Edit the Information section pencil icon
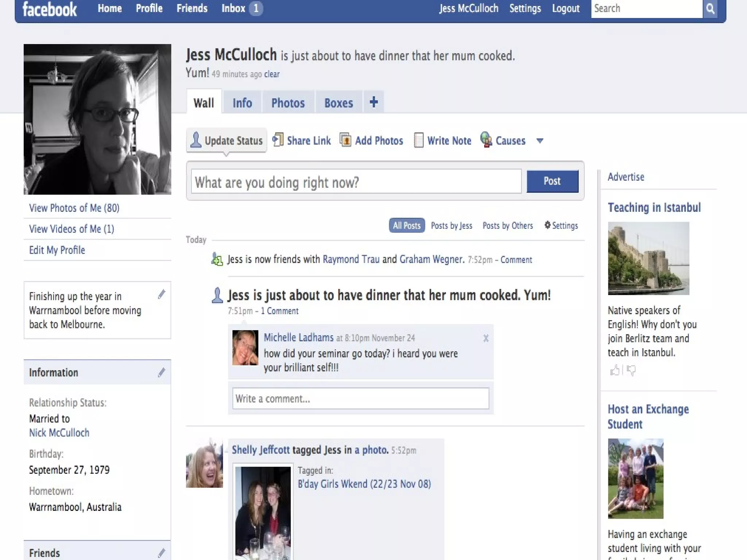The image size is (747, 560). pos(161,372)
